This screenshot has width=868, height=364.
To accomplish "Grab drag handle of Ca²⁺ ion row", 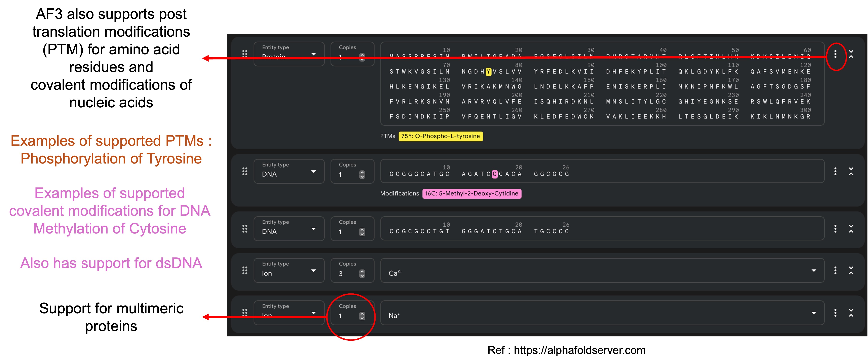I will coord(245,270).
